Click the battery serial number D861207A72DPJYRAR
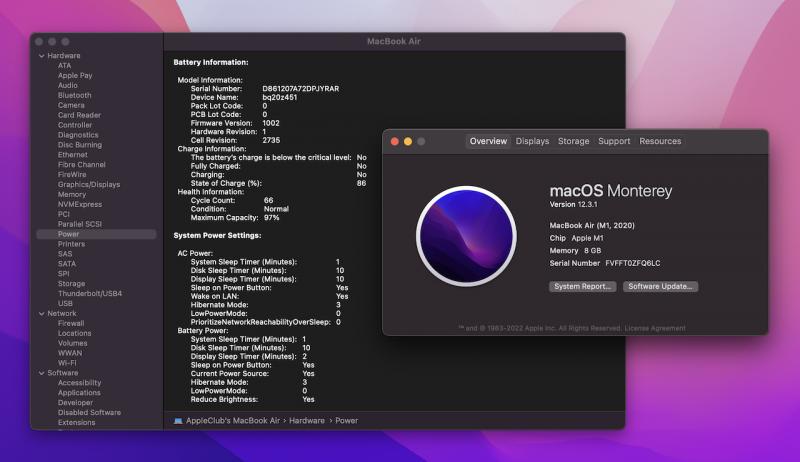 tap(301, 89)
